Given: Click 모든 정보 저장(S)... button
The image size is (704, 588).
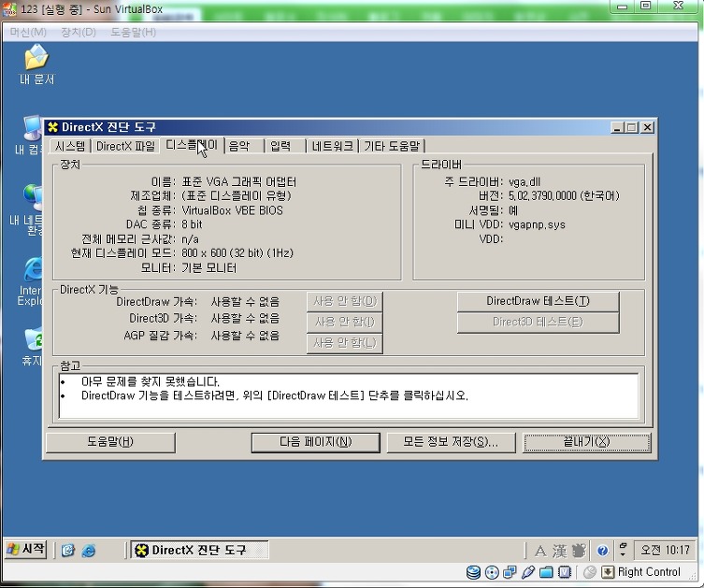Looking at the screenshot, I should coord(451,442).
